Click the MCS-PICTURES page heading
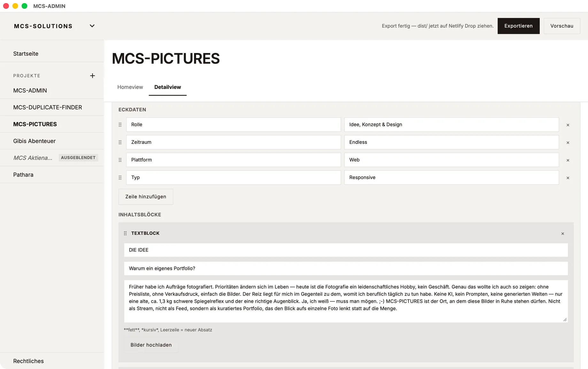588x369 pixels. (x=166, y=59)
